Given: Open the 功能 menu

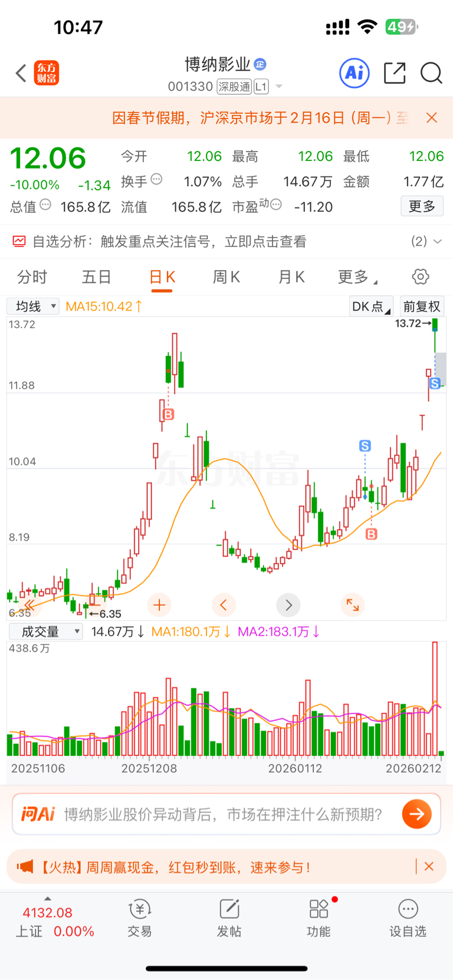Looking at the screenshot, I should tap(319, 919).
